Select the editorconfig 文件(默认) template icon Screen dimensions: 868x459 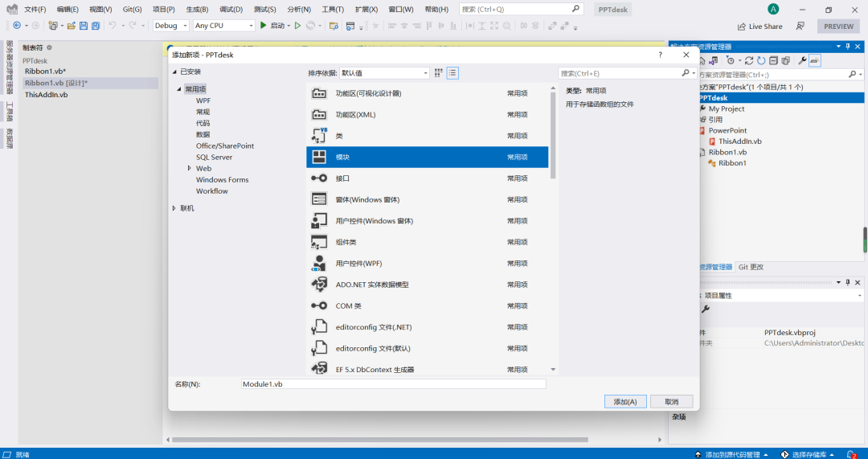tap(318, 348)
